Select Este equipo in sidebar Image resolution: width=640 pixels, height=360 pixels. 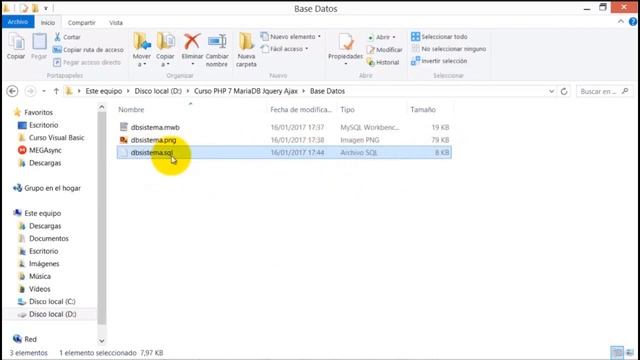tap(42, 213)
